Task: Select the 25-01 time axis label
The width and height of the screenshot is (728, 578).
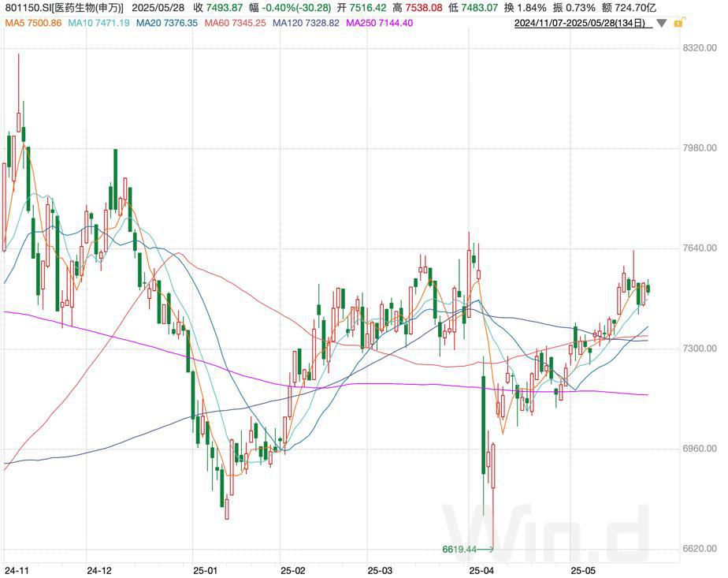Action: [x=205, y=571]
